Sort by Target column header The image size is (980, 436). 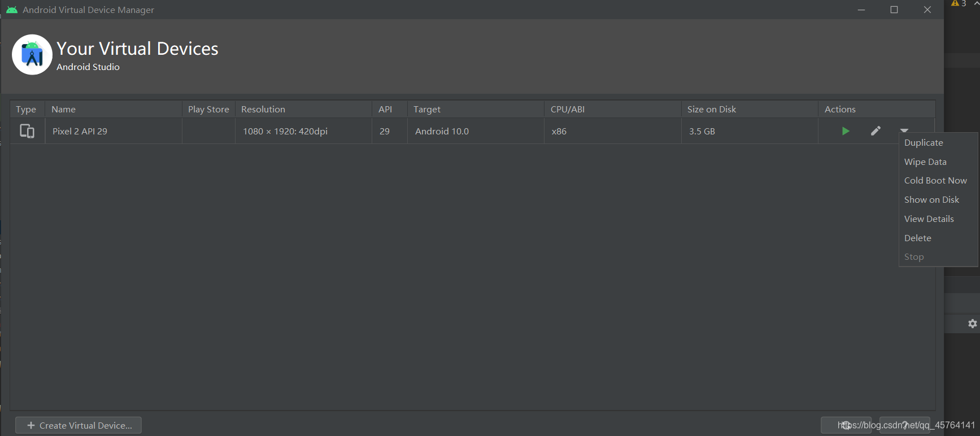click(x=476, y=110)
